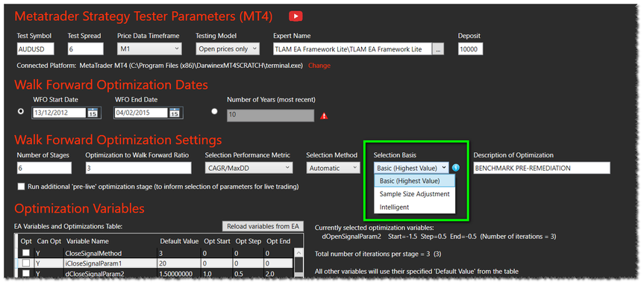The height and width of the screenshot is (285, 644).
Task: Click the Opt Step value 0.5 in dCloseSignalParam2 row
Action: [248, 272]
